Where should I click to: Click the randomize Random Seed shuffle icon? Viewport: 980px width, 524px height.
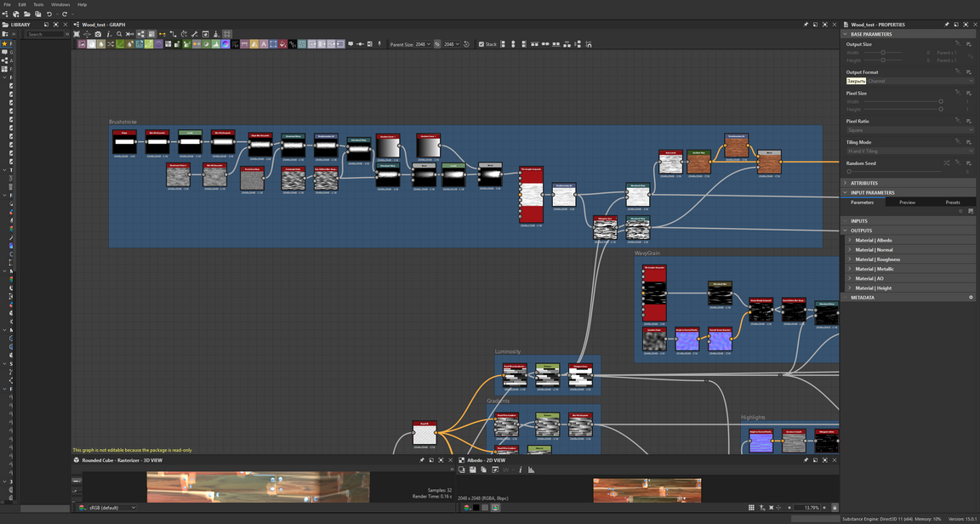[x=946, y=162]
